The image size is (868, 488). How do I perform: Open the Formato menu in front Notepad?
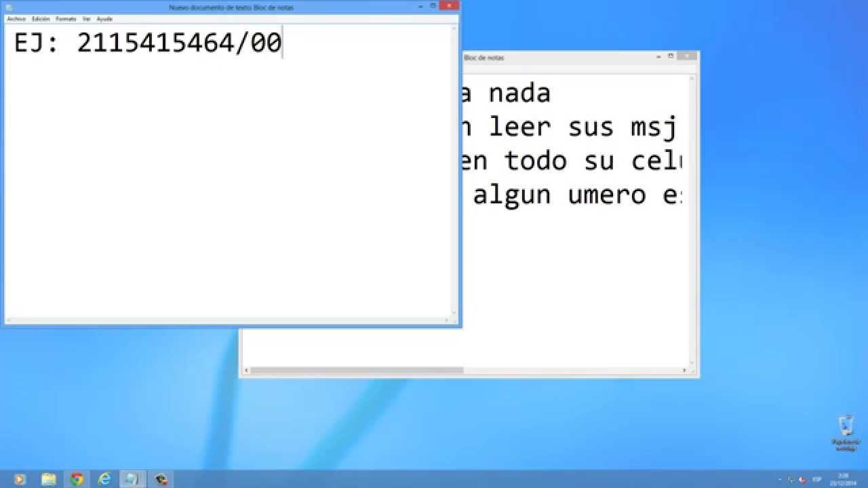pyautogui.click(x=66, y=19)
